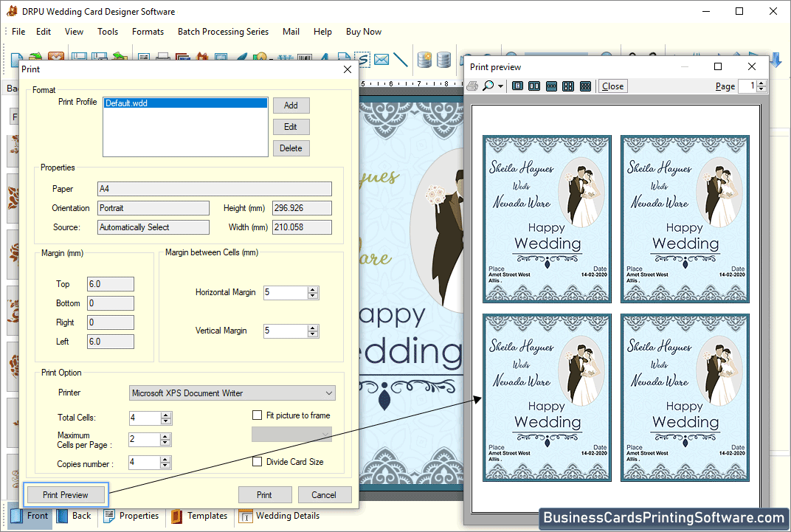The width and height of the screenshot is (791, 532).
Task: Increase Horizontal Margin with up arrow
Action: coord(313,289)
